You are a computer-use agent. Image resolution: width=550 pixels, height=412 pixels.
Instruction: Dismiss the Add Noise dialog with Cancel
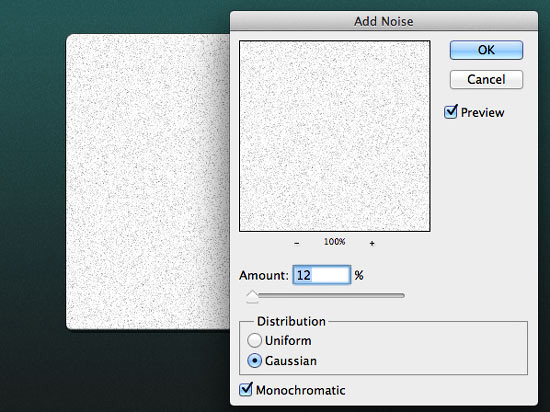click(x=486, y=79)
